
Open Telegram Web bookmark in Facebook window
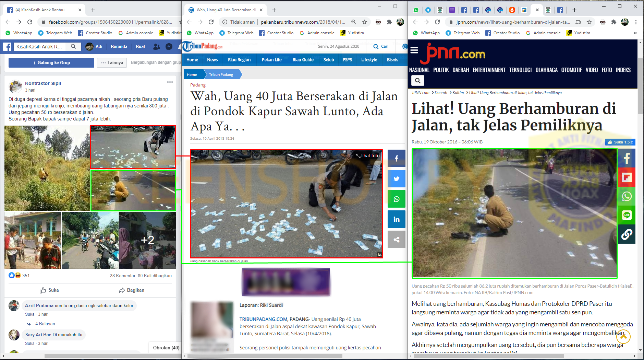point(55,33)
